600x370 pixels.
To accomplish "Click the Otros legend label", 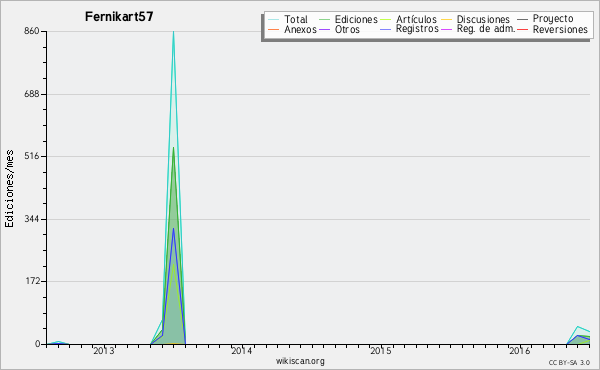I will pos(347,29).
